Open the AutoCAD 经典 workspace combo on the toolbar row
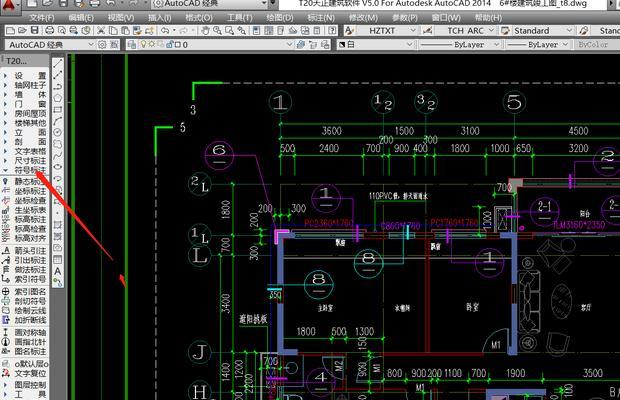This screenshot has width=620, height=400. pos(91,45)
